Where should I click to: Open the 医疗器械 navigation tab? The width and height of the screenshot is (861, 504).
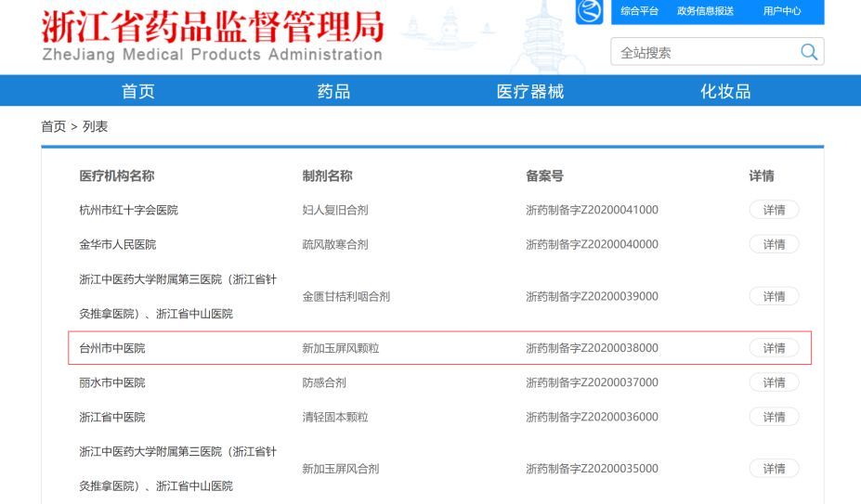tap(530, 91)
